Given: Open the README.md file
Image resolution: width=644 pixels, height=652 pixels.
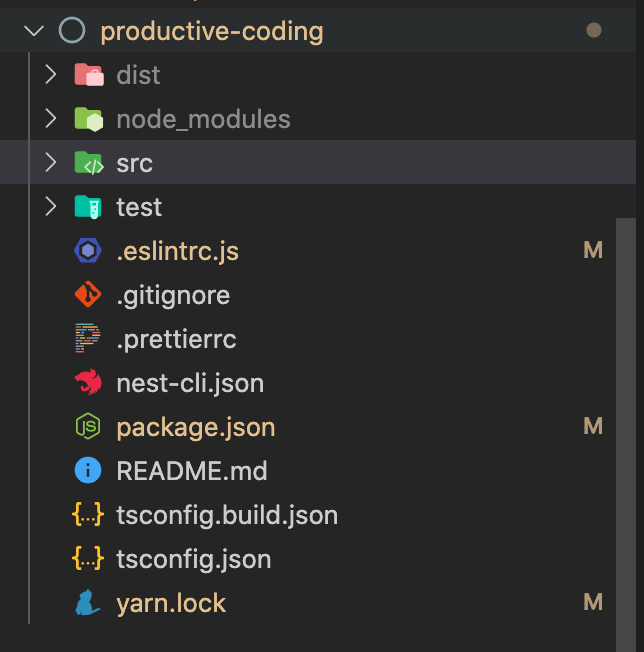Looking at the screenshot, I should click(191, 471).
